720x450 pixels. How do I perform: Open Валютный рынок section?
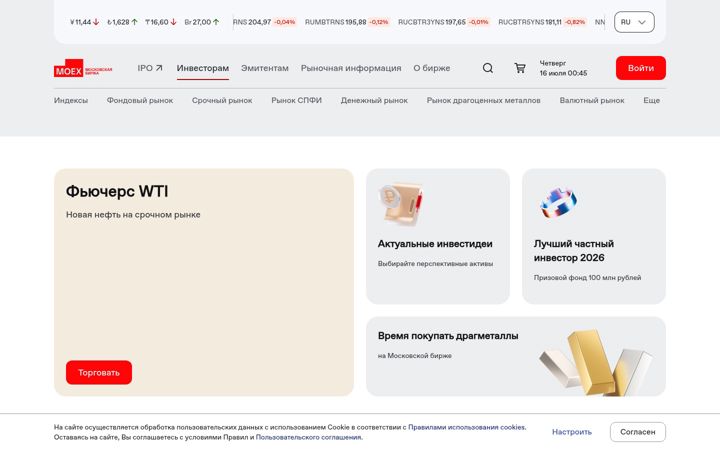click(591, 100)
